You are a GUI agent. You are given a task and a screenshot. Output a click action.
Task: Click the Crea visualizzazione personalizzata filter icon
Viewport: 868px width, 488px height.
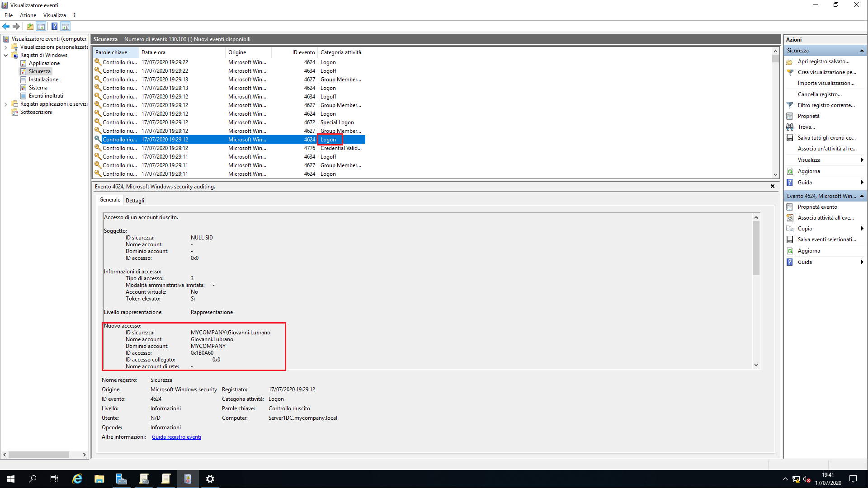click(790, 72)
